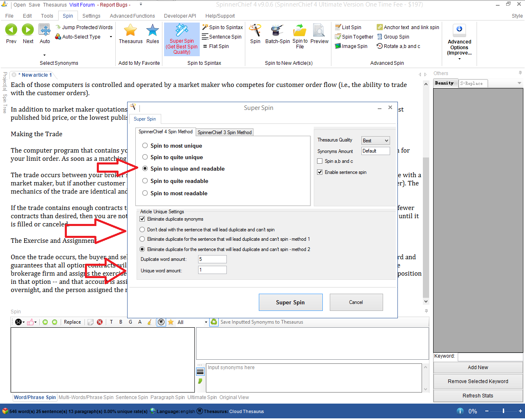Uncheck Eliminate duplicate synonyms checkbox

(x=142, y=219)
